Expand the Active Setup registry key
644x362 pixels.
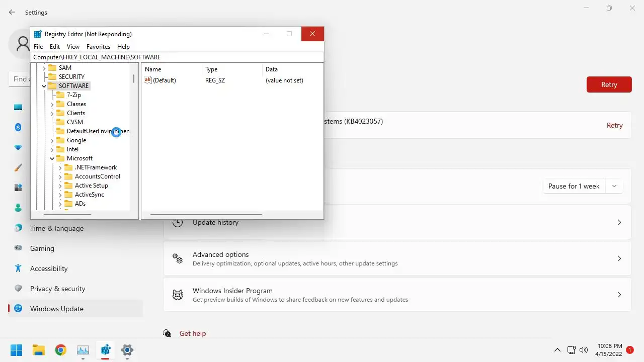(60, 186)
